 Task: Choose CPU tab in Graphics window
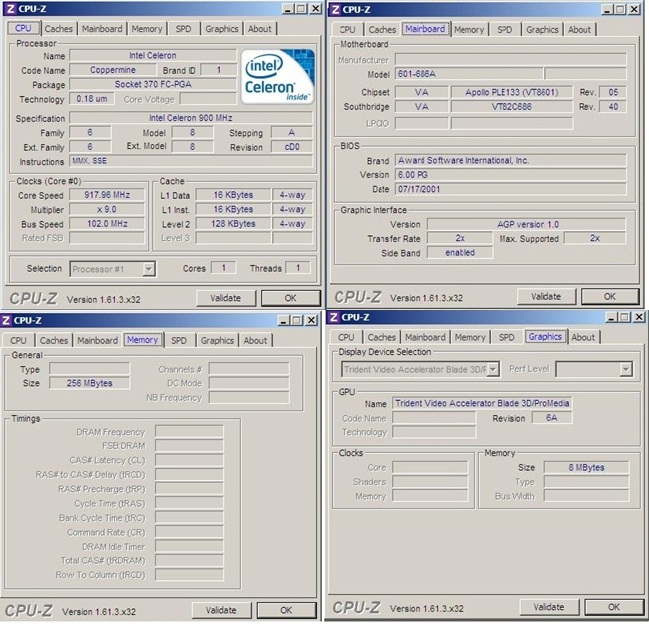tap(346, 337)
